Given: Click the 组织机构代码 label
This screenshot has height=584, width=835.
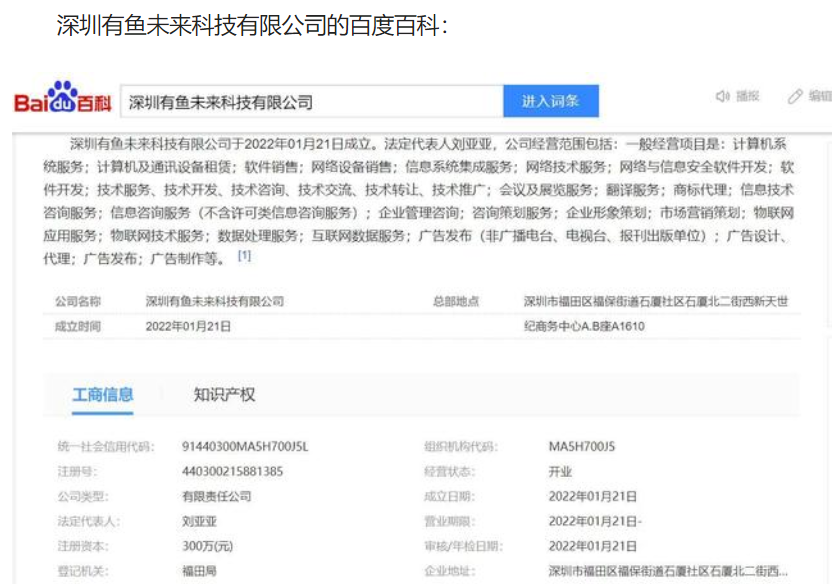Looking at the screenshot, I should point(461,446).
